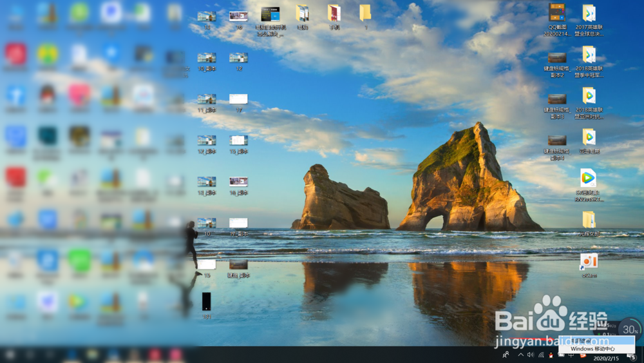Open the folder named 1

(x=365, y=17)
